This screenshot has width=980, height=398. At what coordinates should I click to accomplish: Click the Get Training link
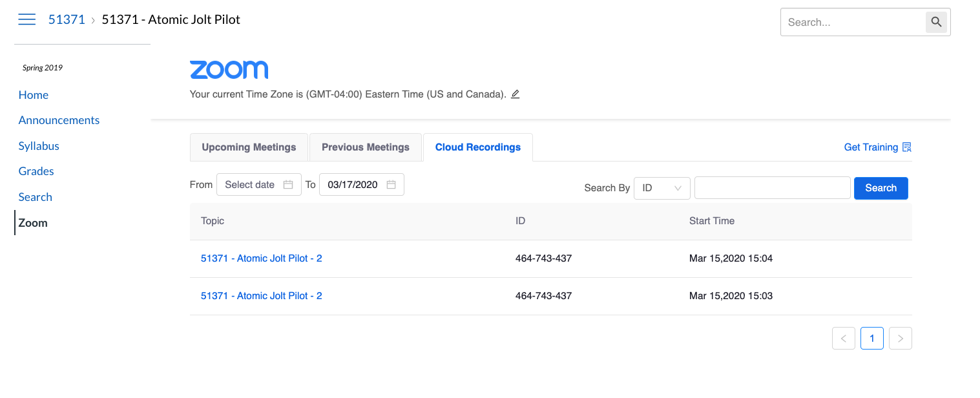(x=871, y=147)
